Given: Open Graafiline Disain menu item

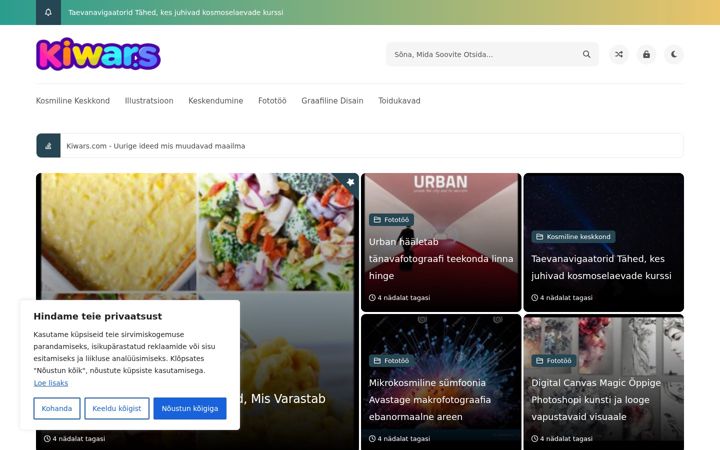Looking at the screenshot, I should 332,101.
